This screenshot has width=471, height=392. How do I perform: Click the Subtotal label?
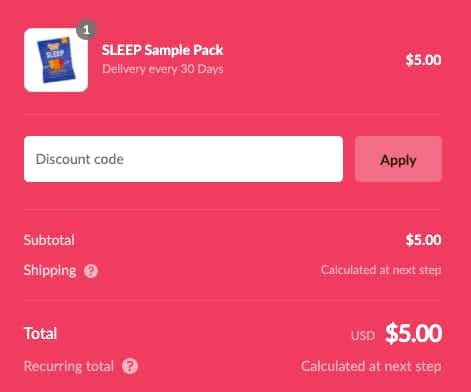pos(49,240)
